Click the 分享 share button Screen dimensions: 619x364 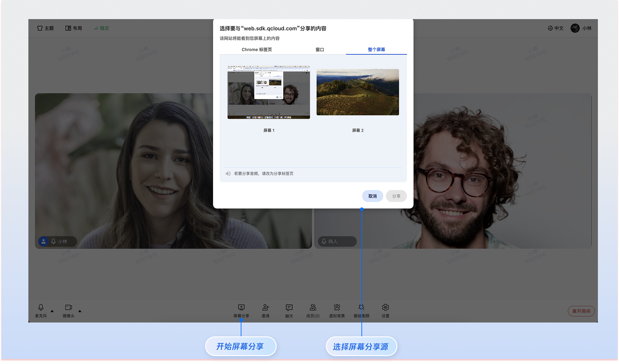(396, 196)
